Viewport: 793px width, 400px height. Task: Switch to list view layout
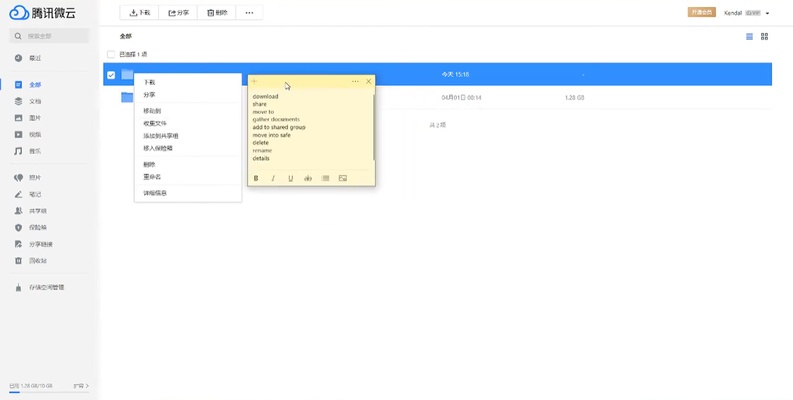coord(750,36)
